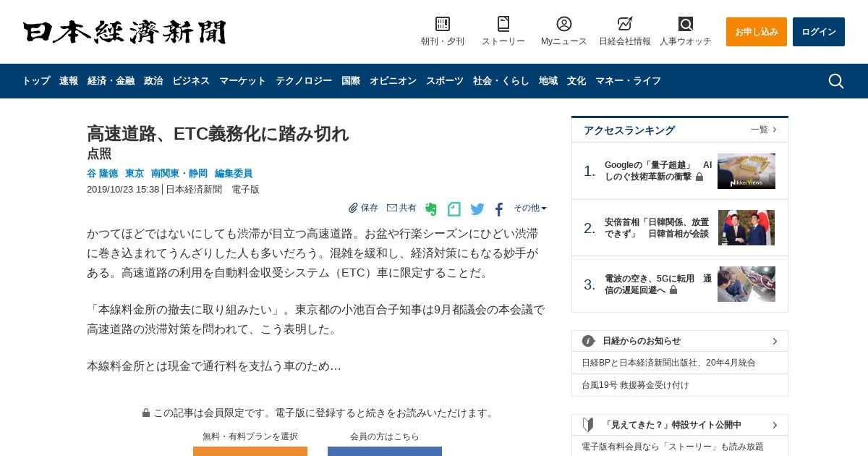Expand the 「見えてきた？」特設サイト公開中 chevron
Viewport: 868px width, 456px height.
tap(775, 425)
